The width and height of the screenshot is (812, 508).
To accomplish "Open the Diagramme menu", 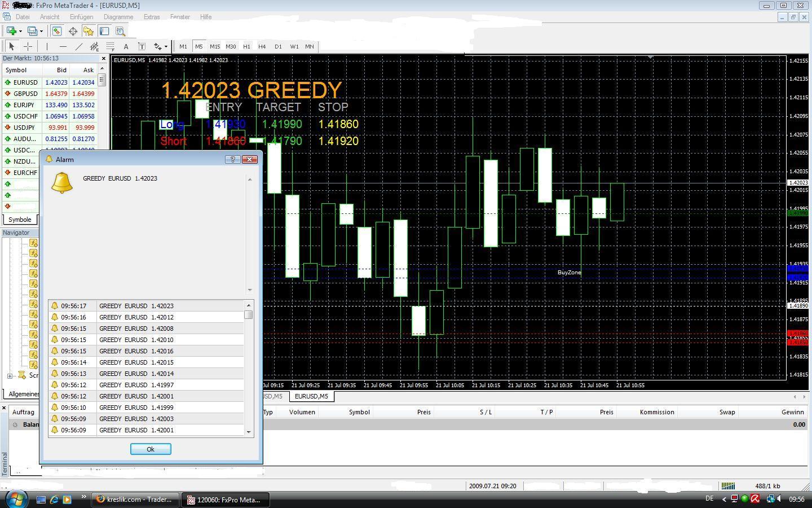I will pos(118,17).
